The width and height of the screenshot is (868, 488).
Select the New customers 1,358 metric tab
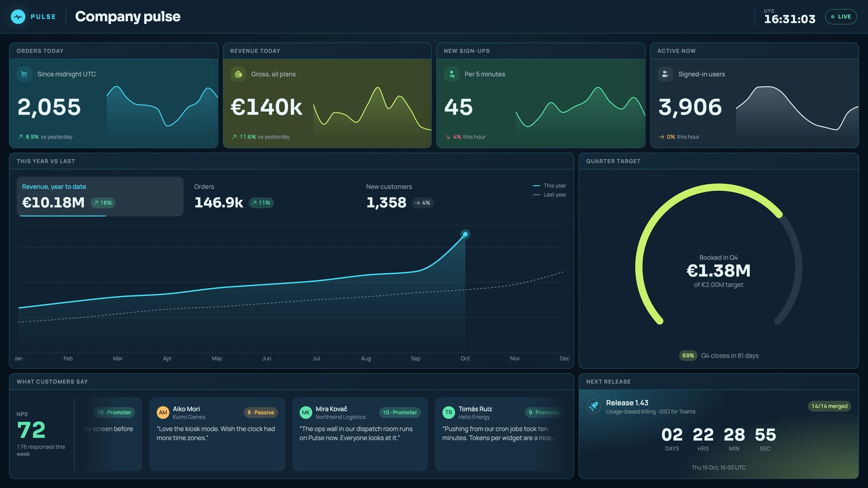(444, 196)
